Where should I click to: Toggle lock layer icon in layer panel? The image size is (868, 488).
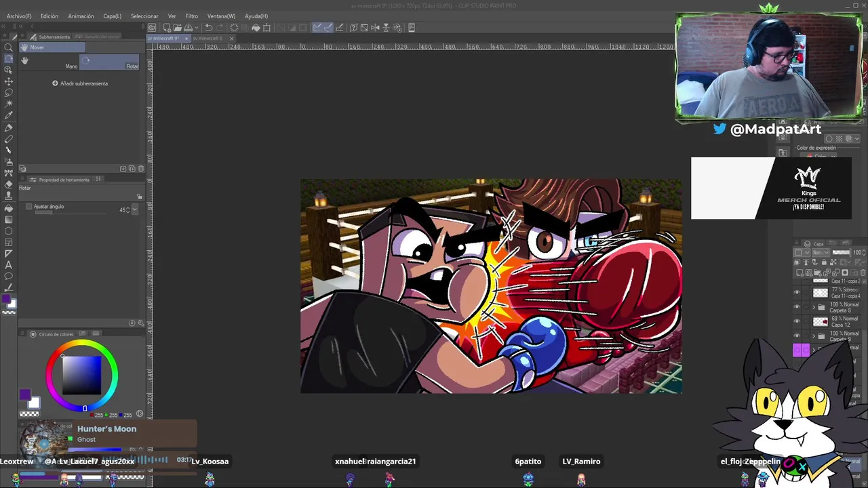(824, 262)
